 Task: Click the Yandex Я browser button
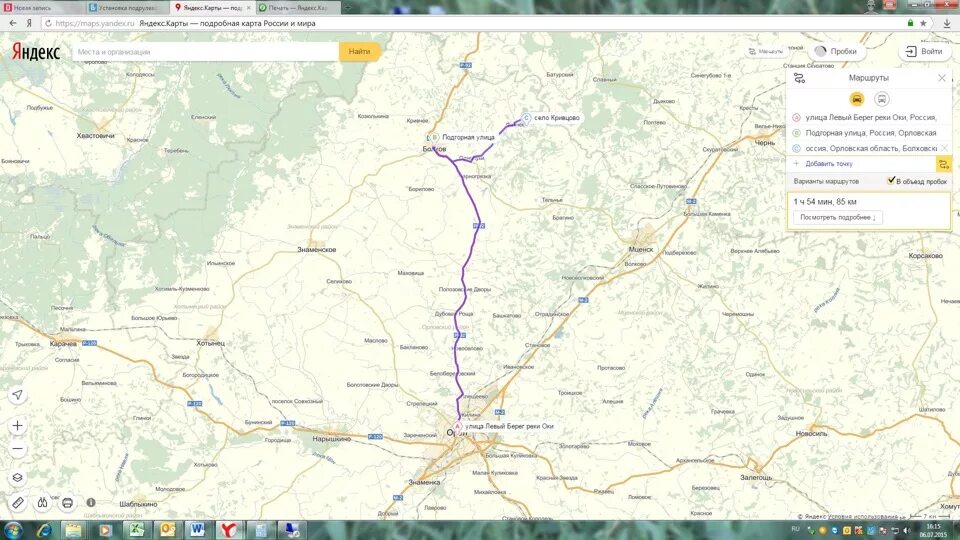(x=29, y=23)
